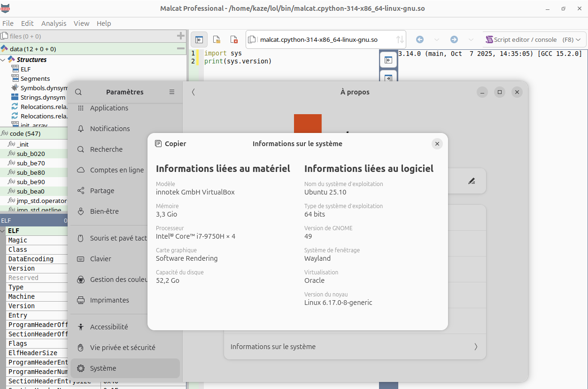Collapse the data panel with the minus icon
588x389 pixels.
[x=180, y=47]
